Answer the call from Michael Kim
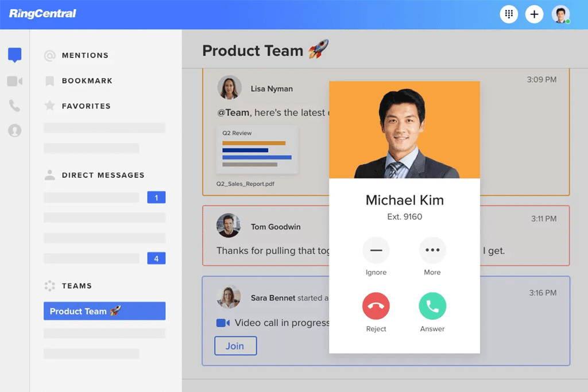588x392 pixels. tap(432, 306)
